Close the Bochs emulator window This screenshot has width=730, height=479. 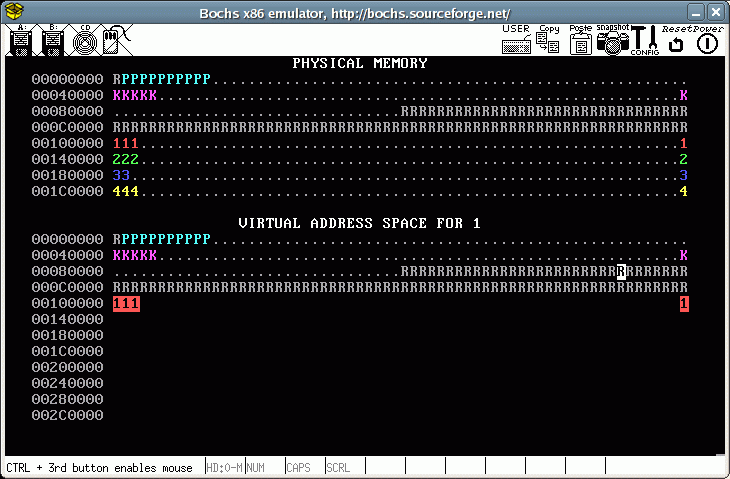pos(716,12)
